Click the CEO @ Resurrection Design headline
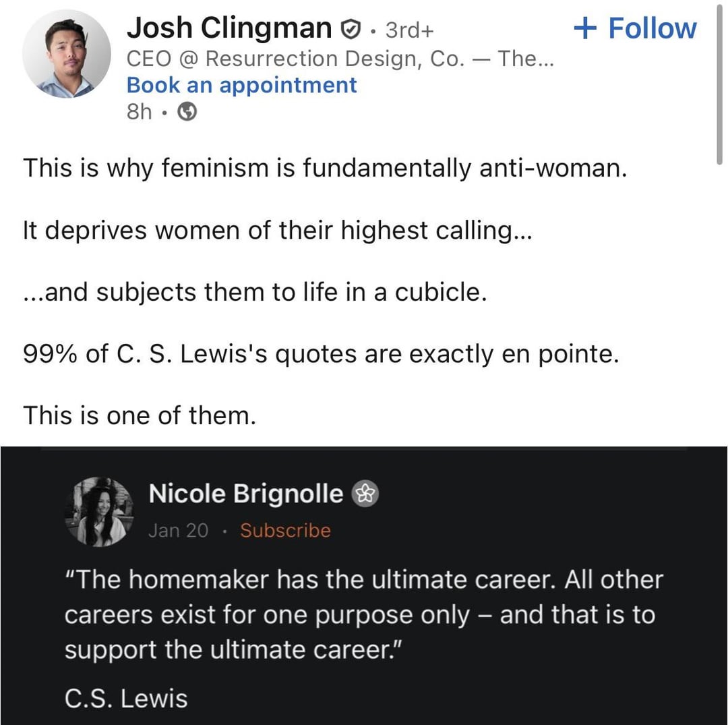 click(340, 59)
